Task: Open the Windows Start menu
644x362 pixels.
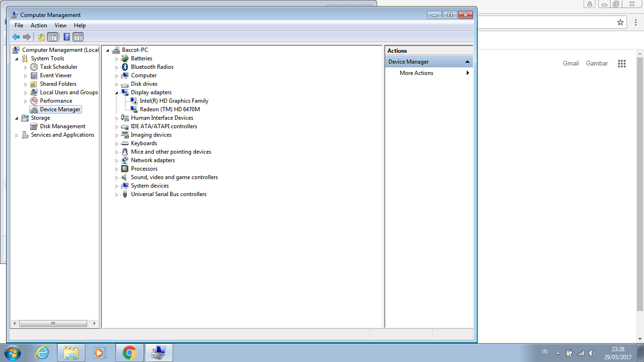Action: click(x=13, y=353)
